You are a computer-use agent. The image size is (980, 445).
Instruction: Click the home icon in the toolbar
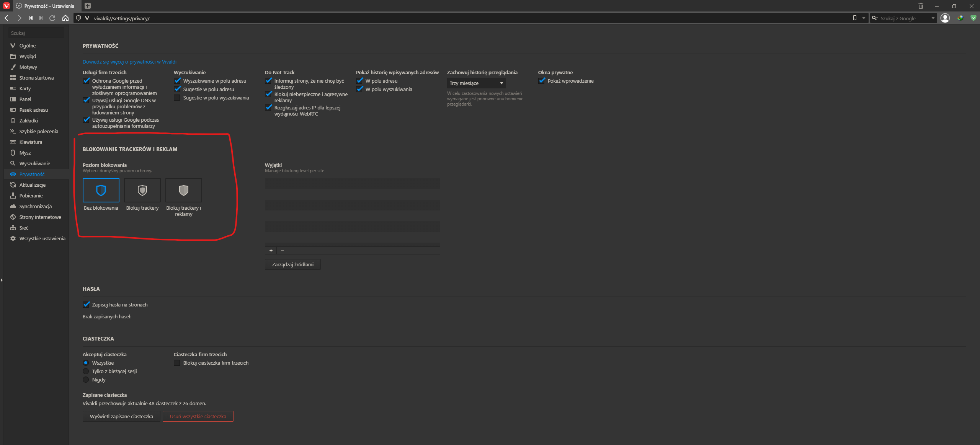click(65, 18)
